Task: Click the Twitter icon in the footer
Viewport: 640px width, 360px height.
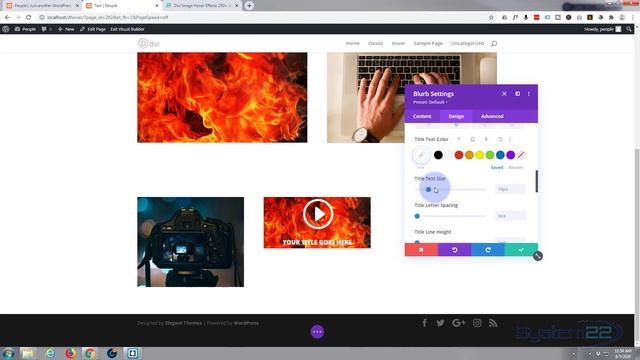Action: 440,323
